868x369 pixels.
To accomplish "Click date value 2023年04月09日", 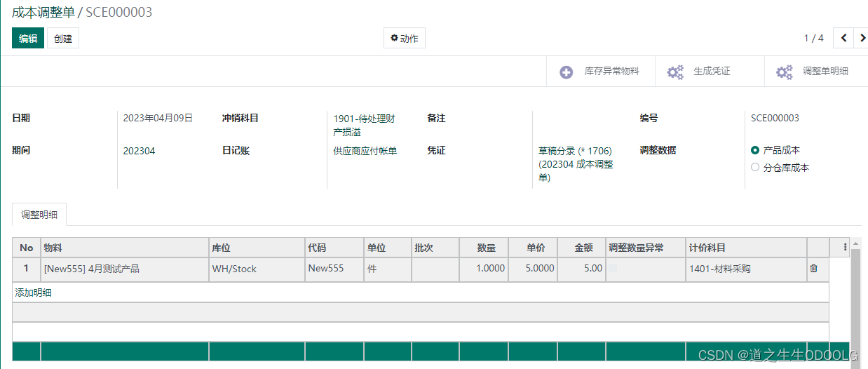I will [158, 118].
